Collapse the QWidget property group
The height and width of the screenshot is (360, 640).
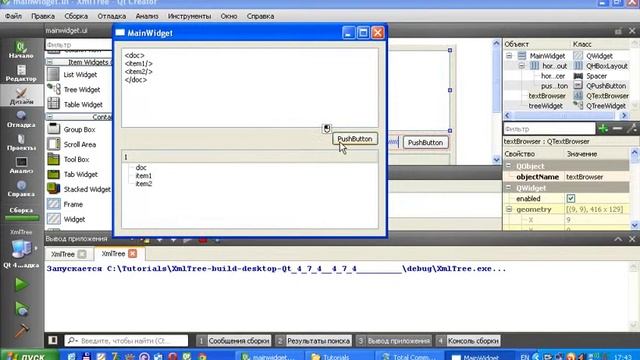(509, 188)
